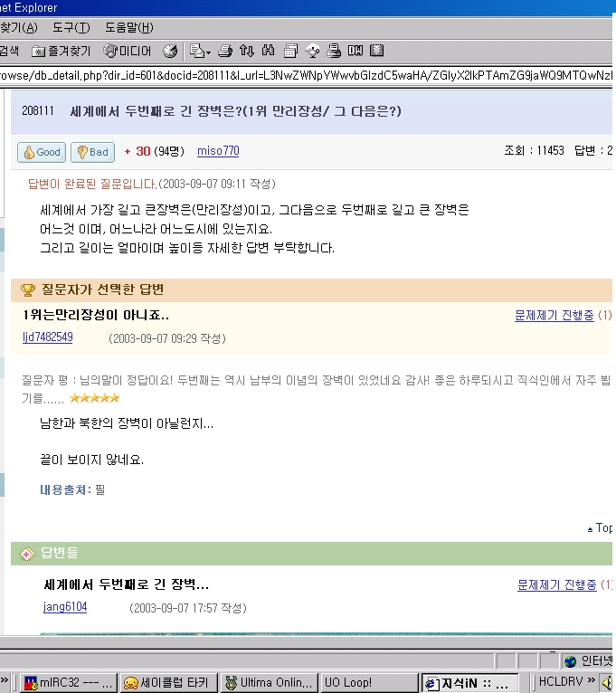The image size is (616, 693).
Task: Click the horizontal scrollbar of the page
Action: click(307, 642)
